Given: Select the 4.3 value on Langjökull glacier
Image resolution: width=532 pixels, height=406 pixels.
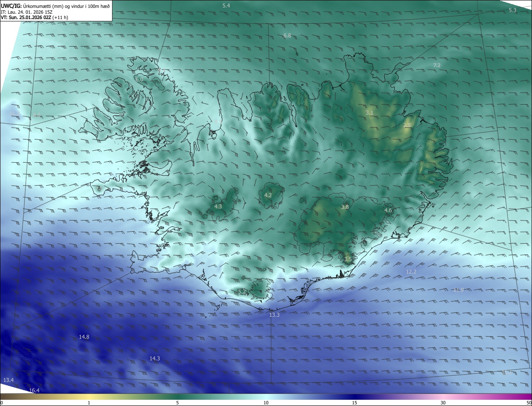Looking at the screenshot, I should (218, 206).
